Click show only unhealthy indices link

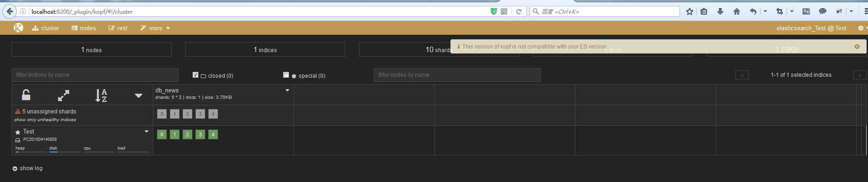coord(45,120)
